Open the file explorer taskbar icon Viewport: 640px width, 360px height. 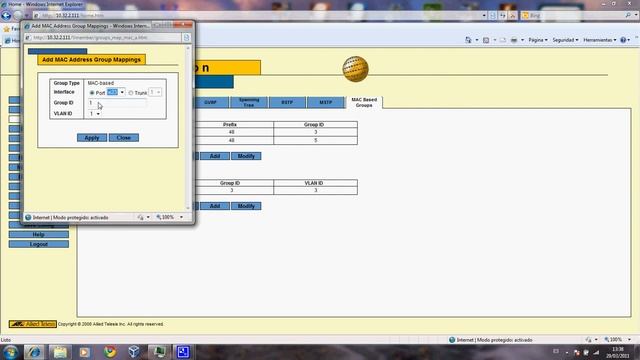[x=60, y=352]
